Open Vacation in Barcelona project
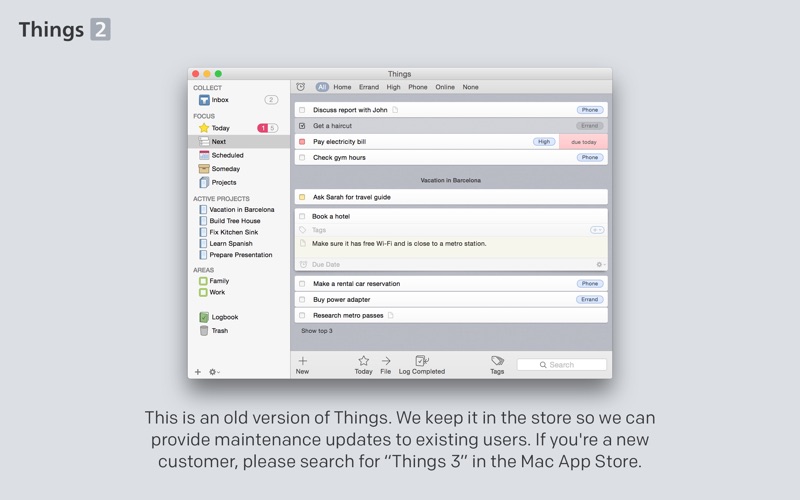800x500 pixels. (241, 210)
